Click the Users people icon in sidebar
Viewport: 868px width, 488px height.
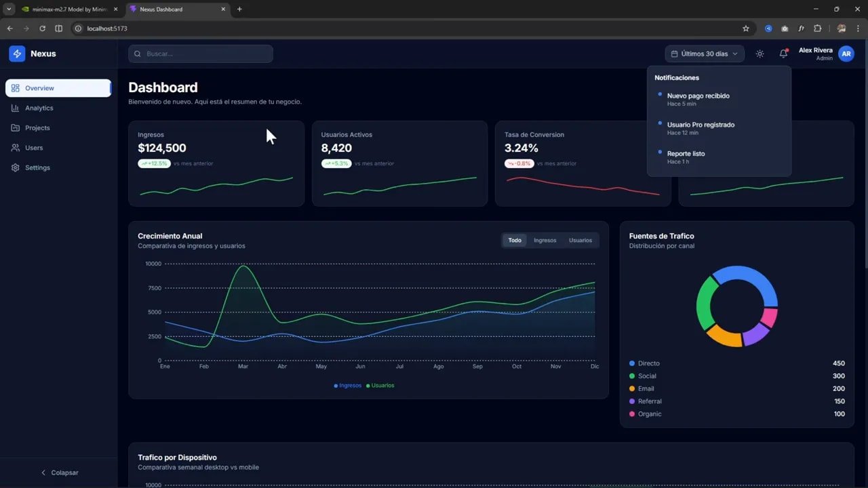15,148
